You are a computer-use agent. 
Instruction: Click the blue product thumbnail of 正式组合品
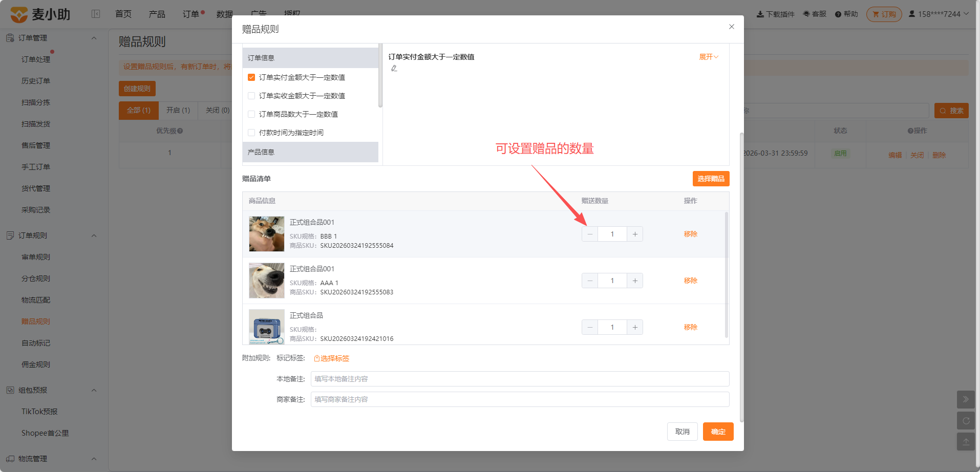[267, 327]
